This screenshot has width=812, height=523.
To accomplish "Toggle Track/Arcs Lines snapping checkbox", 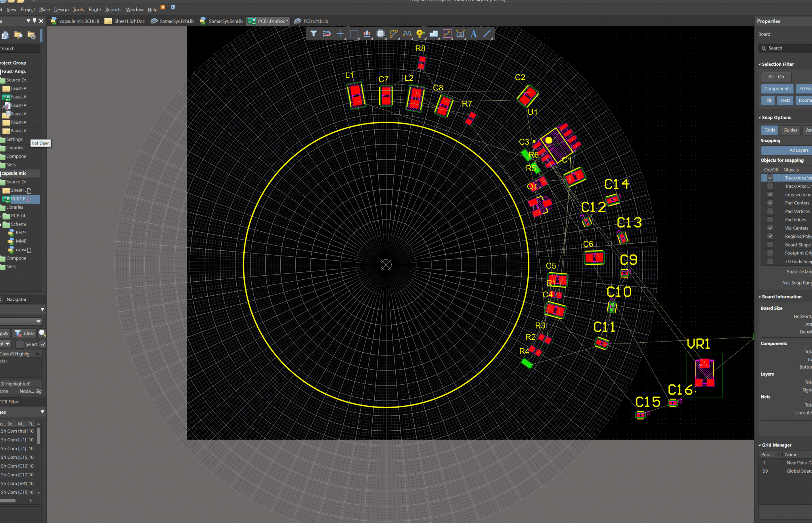I will [x=770, y=186].
